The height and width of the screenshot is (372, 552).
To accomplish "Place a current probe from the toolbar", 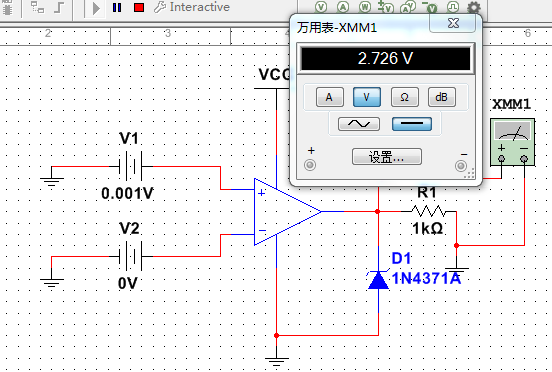I will coord(343,7).
